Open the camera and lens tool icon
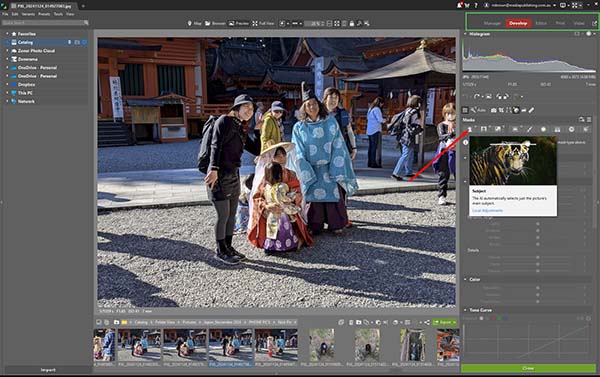 494,110
